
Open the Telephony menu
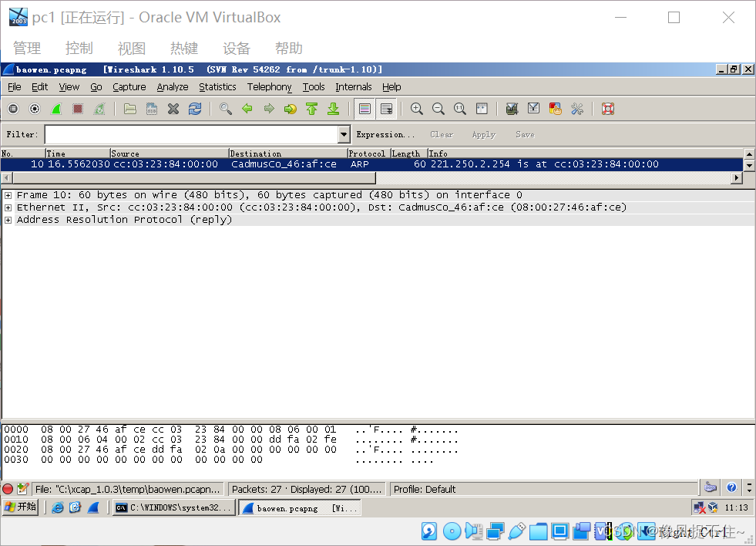click(270, 87)
